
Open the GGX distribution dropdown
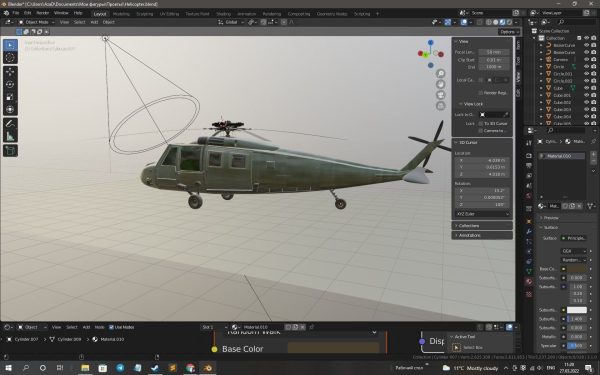[x=574, y=251]
